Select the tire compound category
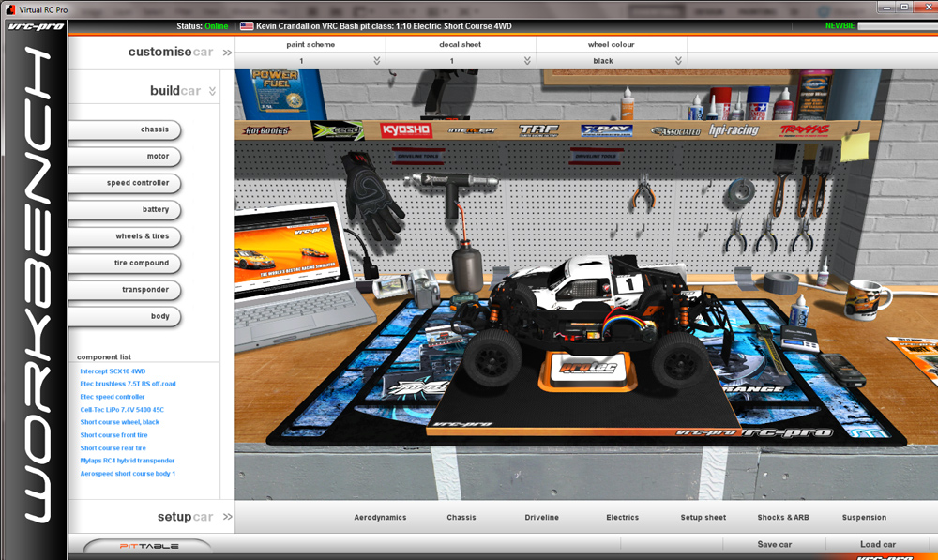938x560 pixels. click(x=125, y=264)
